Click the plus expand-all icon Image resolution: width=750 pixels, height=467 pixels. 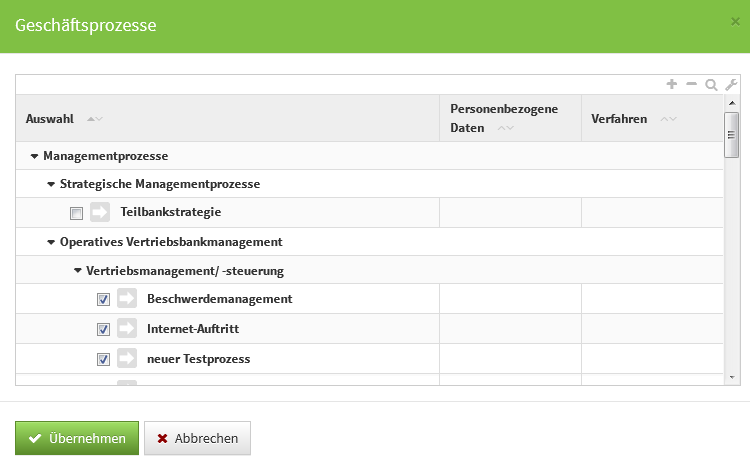[x=672, y=84]
